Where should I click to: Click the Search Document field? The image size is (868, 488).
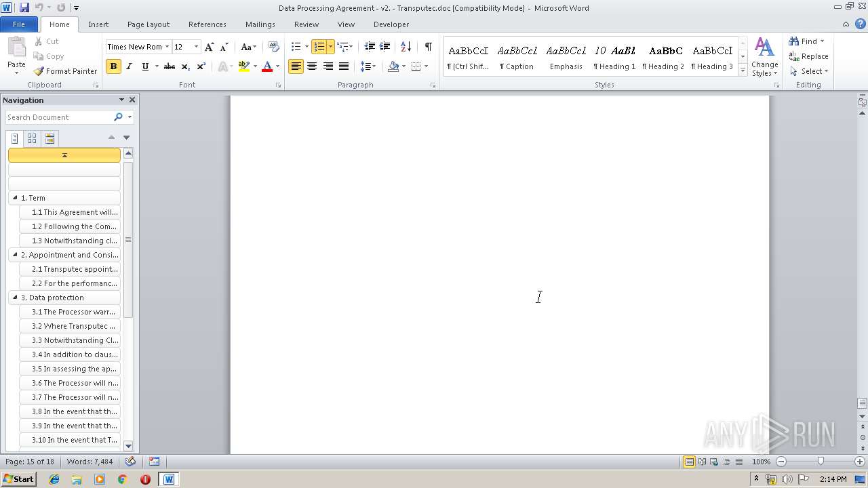point(59,117)
